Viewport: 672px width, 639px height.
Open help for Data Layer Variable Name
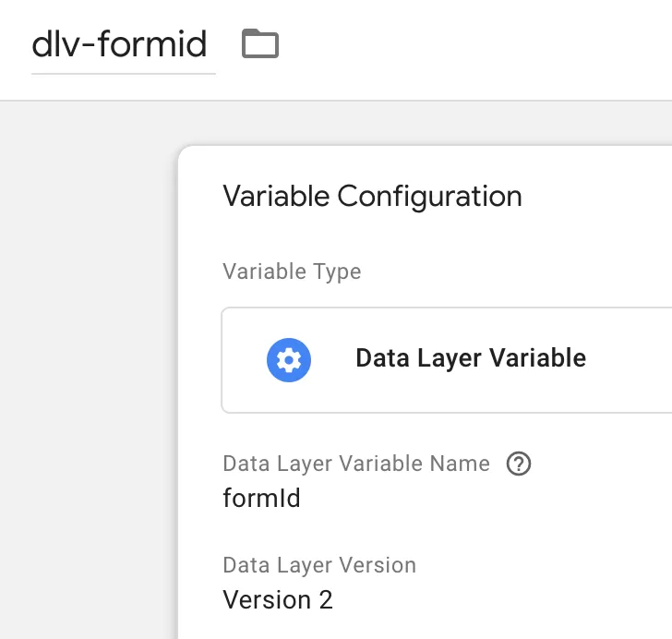(519, 464)
